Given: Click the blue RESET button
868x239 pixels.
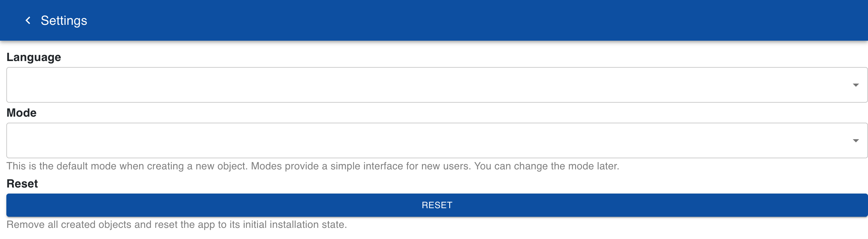Looking at the screenshot, I should point(437,205).
